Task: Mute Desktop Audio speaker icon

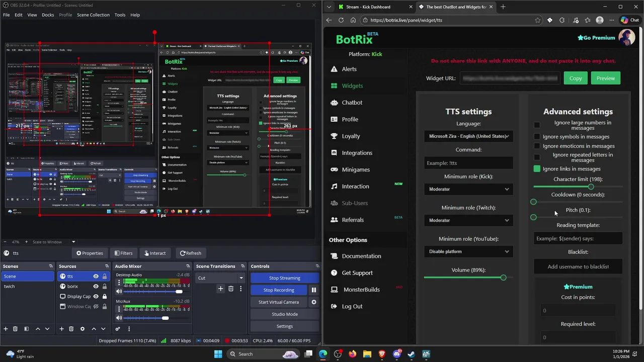Action: tap(119, 292)
